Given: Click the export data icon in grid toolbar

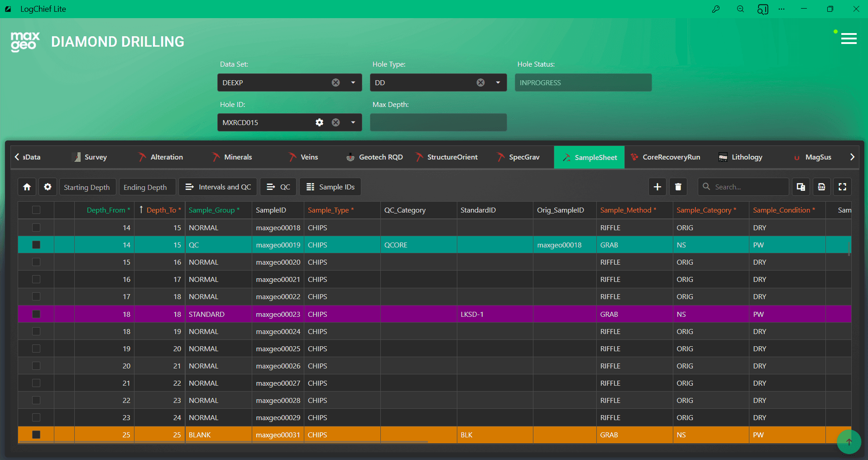Looking at the screenshot, I should pyautogui.click(x=821, y=187).
